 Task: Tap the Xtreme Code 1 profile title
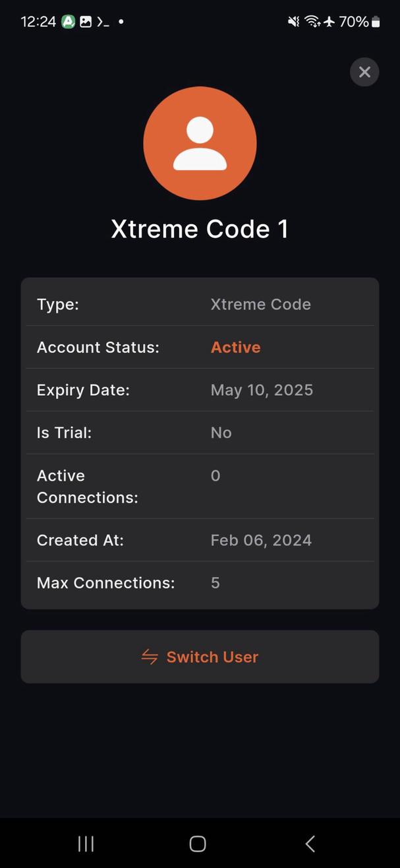click(x=200, y=228)
